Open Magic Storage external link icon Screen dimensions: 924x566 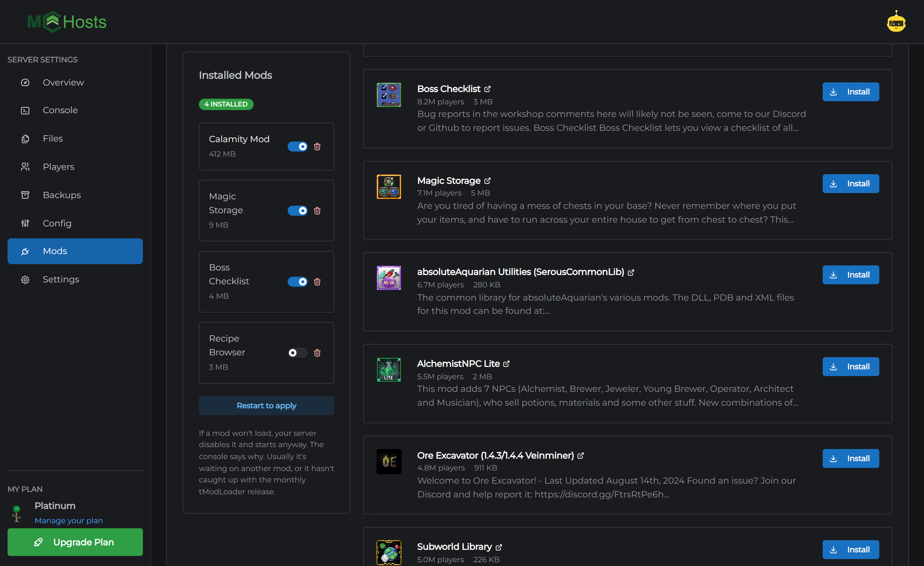pyautogui.click(x=487, y=181)
